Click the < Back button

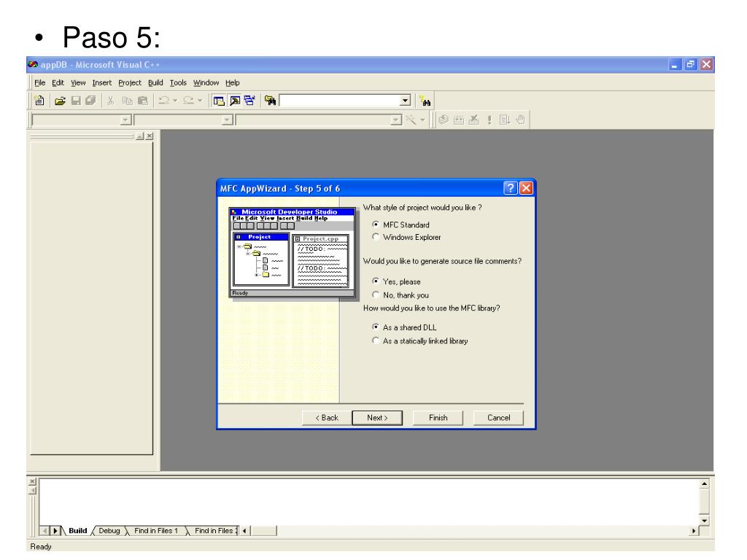pos(327,418)
